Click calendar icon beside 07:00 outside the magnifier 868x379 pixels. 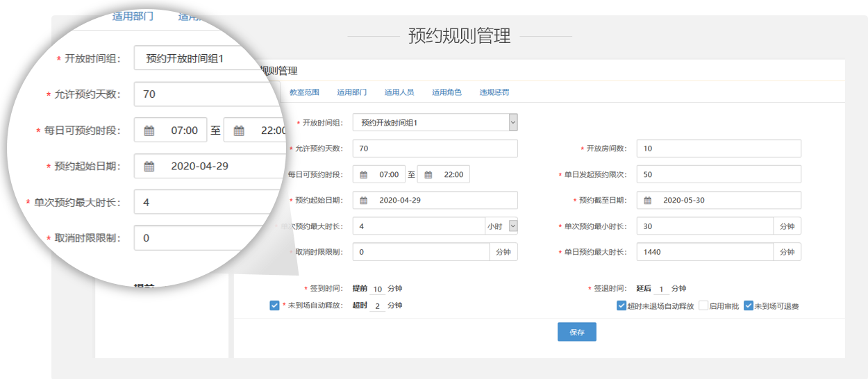pos(363,175)
